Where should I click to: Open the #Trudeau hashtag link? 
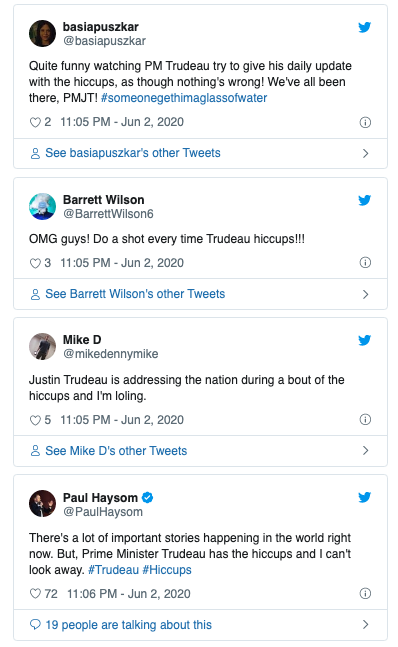[x=113, y=570]
